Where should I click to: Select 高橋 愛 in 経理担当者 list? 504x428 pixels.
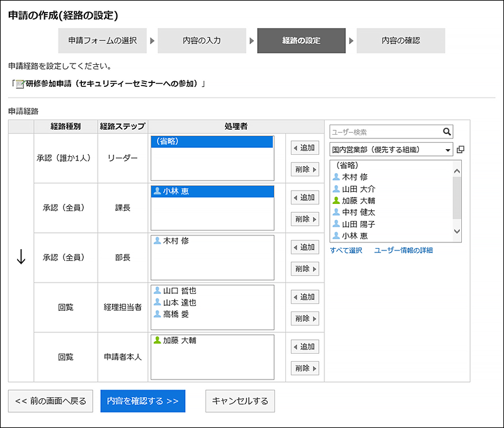click(212, 314)
